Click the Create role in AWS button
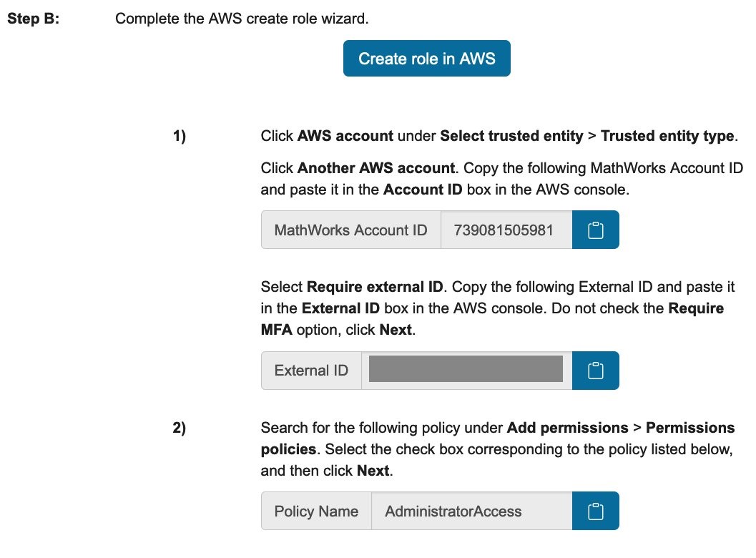This screenshot has width=756, height=558. point(426,58)
